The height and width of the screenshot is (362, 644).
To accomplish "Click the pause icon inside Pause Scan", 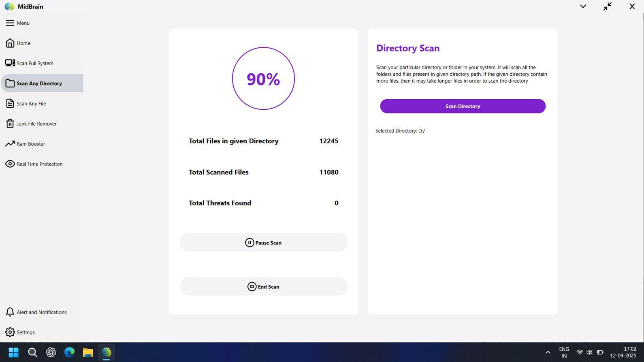I will coord(249,243).
